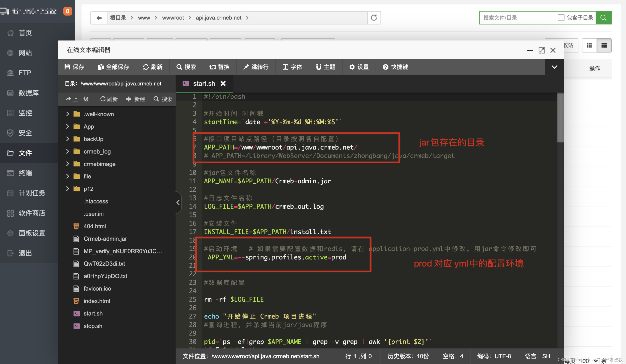Viewport: 626px width, 364px height.
Task: Enable the 包含子目录 checkbox
Action: [561, 18]
